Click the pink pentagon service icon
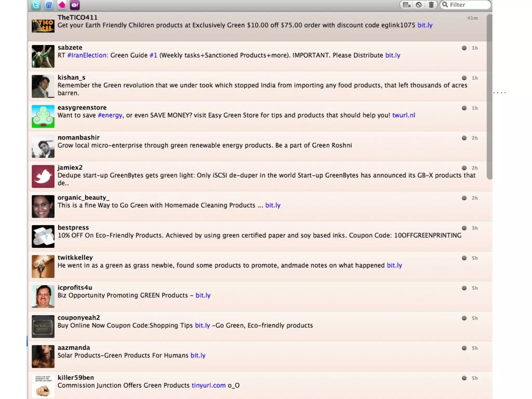Viewport: 532px width, 399px height. [62, 5]
